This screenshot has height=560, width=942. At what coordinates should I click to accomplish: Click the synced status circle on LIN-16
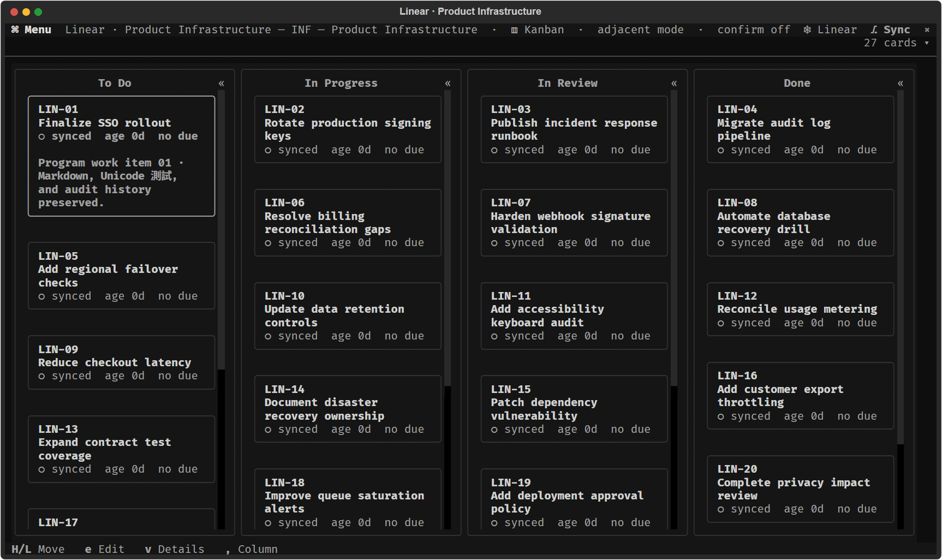(x=720, y=416)
